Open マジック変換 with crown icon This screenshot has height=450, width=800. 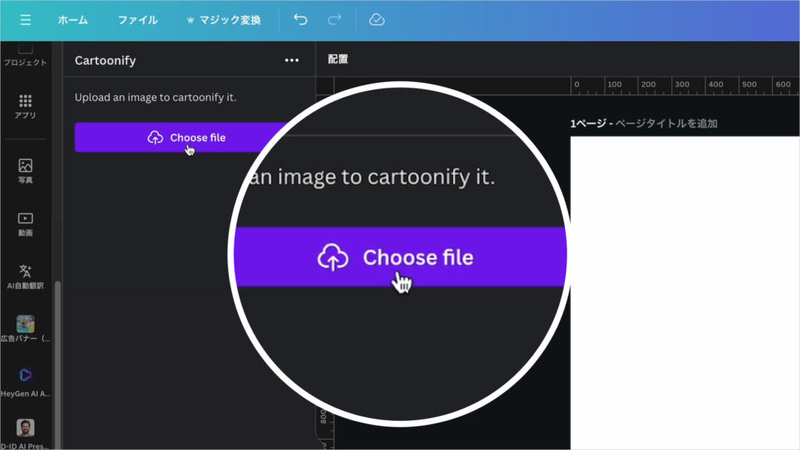[x=224, y=20]
